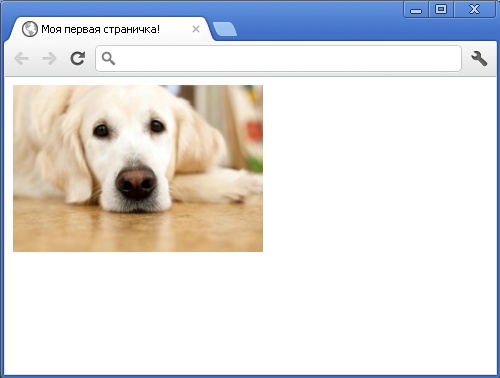
Task: Maximize the browser window
Action: pyautogui.click(x=441, y=9)
